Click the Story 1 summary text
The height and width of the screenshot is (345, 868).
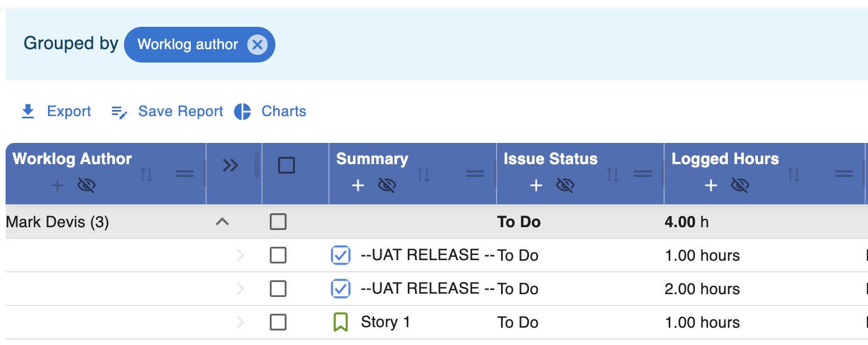(x=385, y=322)
